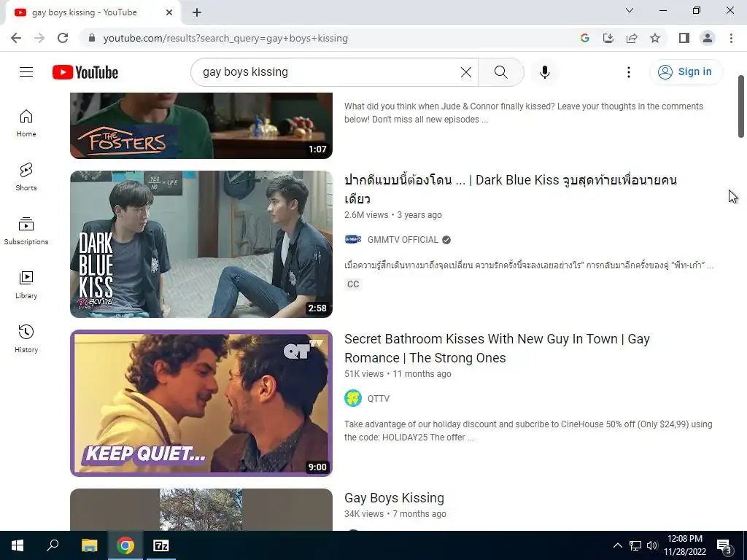Screen dimensions: 747x560
Task: Bookmark this page with the star
Action: click(x=655, y=38)
